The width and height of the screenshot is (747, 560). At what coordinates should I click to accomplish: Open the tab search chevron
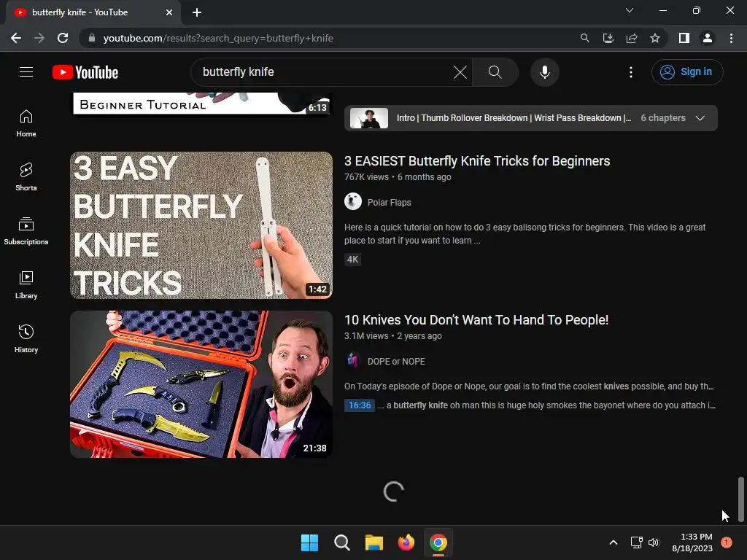pyautogui.click(x=630, y=10)
